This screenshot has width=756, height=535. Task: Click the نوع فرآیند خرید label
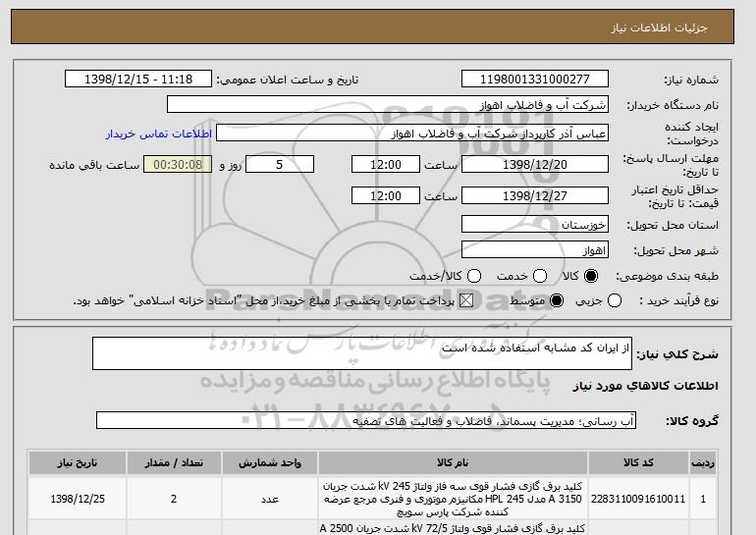coord(678,300)
